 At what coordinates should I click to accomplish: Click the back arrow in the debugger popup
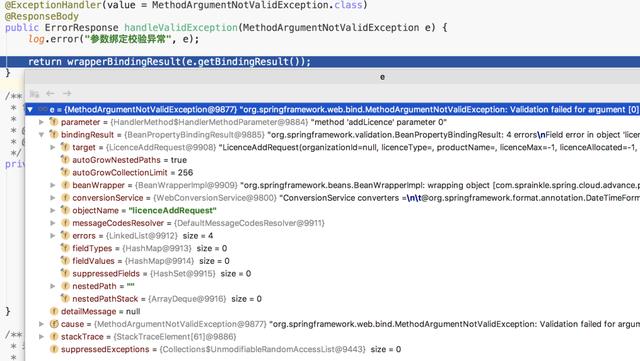[50, 94]
